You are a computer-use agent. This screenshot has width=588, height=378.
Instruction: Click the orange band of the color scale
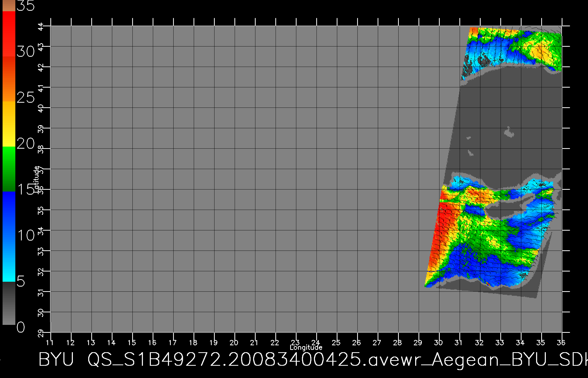pyautogui.click(x=9, y=79)
